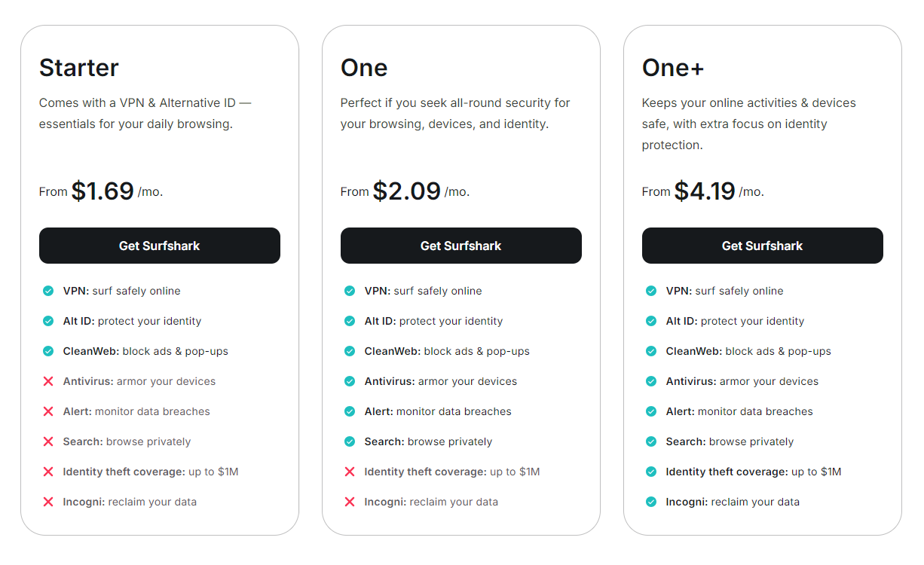Screen dimensions: 924x565
Task: Click the Search checkmark icon in One+ plan
Action: click(x=651, y=441)
